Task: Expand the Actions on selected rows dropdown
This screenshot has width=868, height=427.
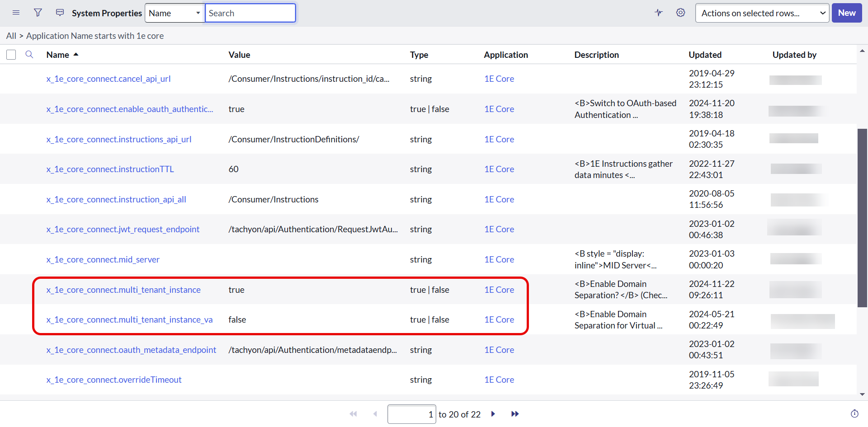Action: pos(762,13)
